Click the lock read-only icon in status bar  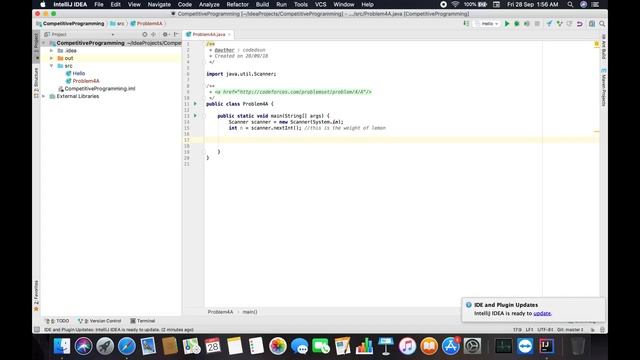[x=593, y=329]
